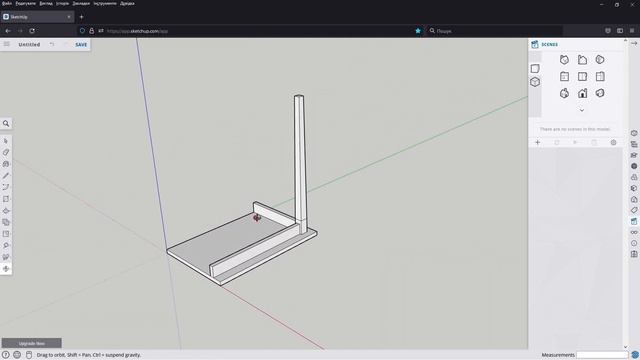Open the Довідка browser menu
Image resolution: width=640 pixels, height=360 pixels.
(127, 3)
